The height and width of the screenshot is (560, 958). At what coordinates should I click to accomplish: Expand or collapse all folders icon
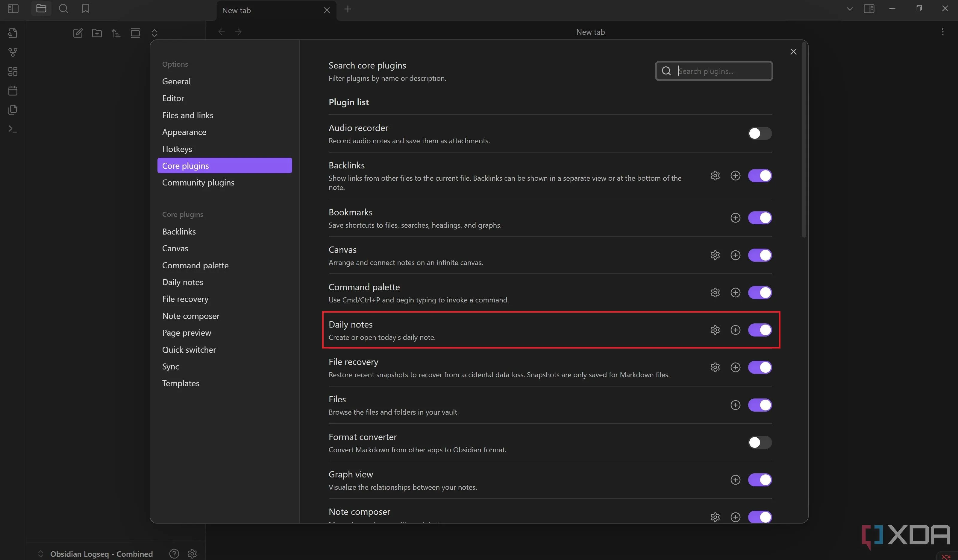pyautogui.click(x=154, y=33)
